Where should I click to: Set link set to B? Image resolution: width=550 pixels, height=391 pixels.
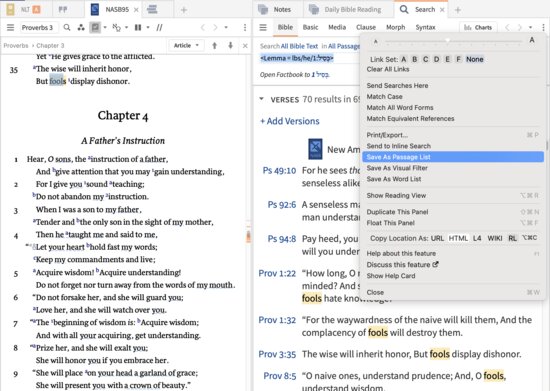(x=415, y=59)
